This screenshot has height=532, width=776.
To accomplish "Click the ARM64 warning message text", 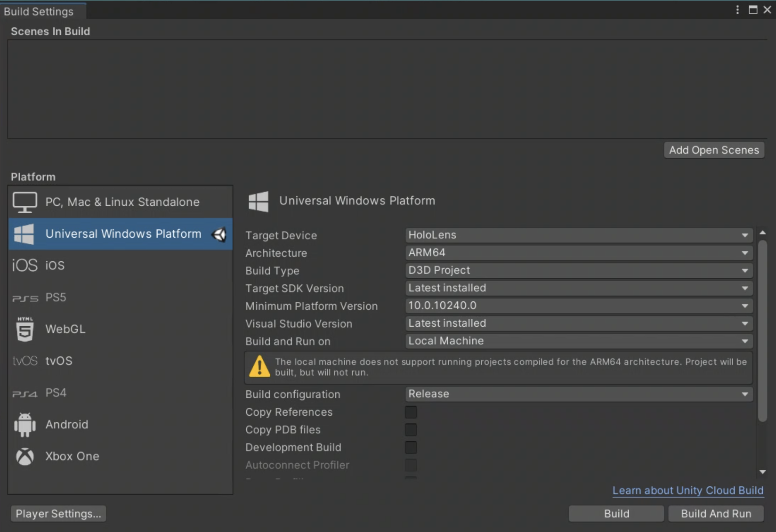I will [x=511, y=367].
